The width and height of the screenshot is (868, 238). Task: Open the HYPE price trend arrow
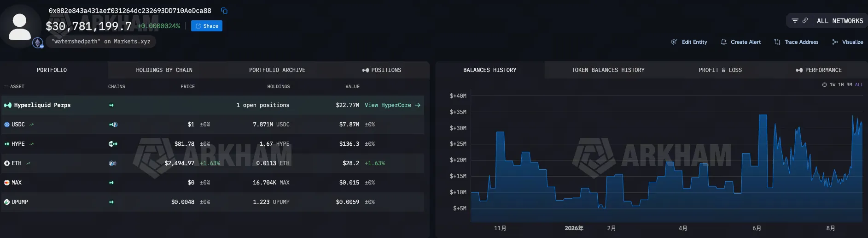(x=31, y=144)
